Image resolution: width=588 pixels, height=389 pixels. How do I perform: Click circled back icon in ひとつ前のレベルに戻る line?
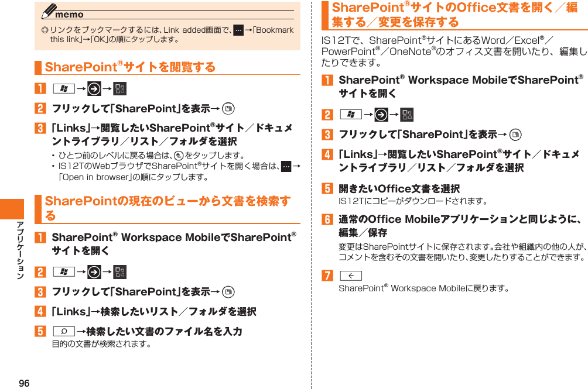[179, 155]
